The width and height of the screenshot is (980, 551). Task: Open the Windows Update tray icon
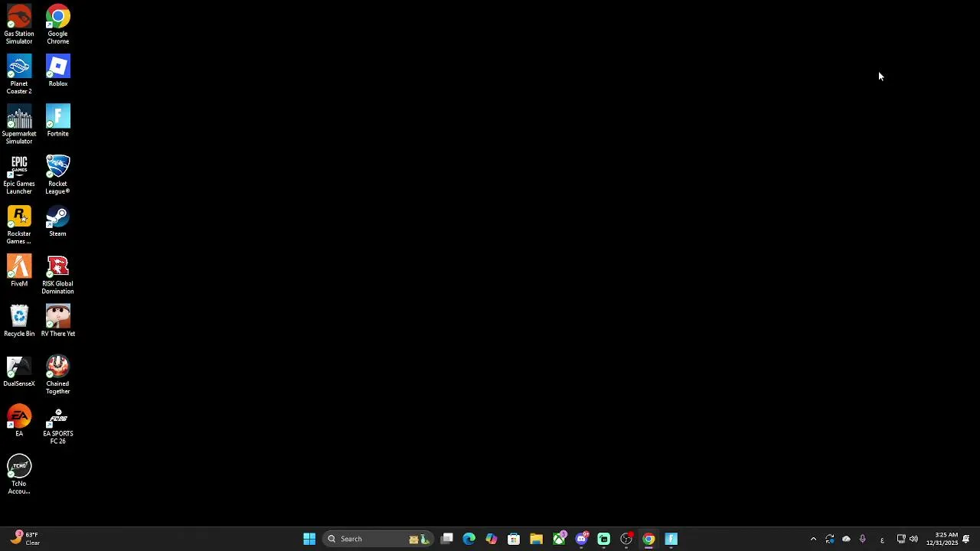(x=829, y=539)
